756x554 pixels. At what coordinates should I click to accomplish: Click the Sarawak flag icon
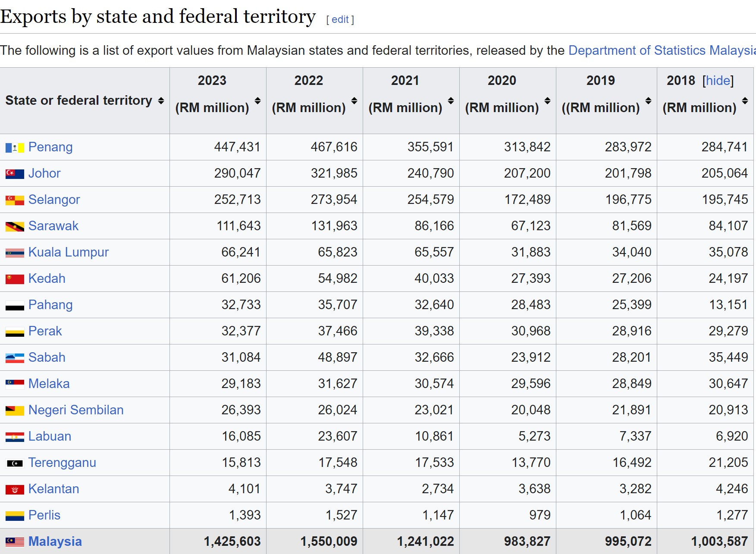pos(15,226)
